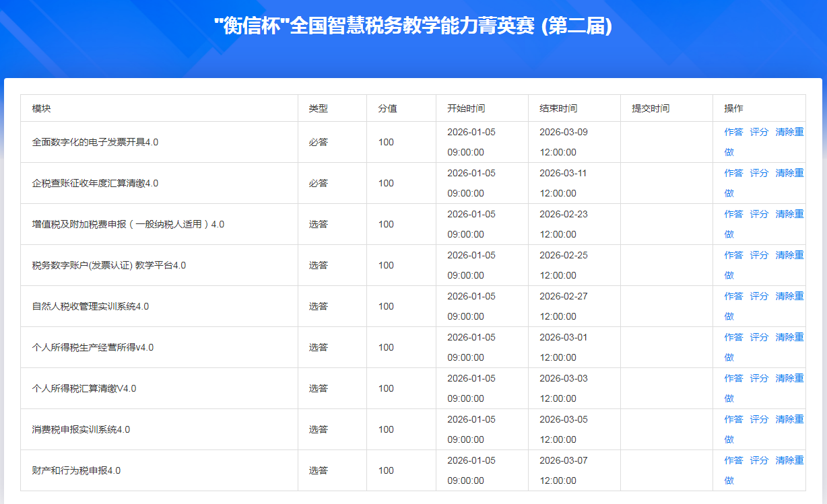Open 评分 for 企税查账征收年度汇算清缴4.0
Screen dimensions: 827x504
point(759,173)
